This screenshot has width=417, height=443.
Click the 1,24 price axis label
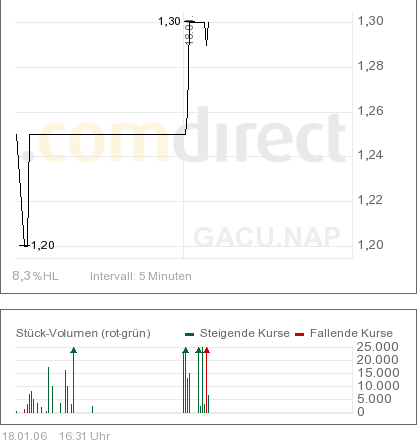(x=370, y=155)
